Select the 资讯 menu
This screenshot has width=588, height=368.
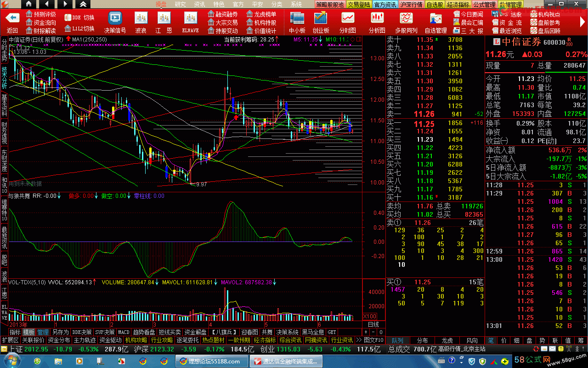pos(200,4)
